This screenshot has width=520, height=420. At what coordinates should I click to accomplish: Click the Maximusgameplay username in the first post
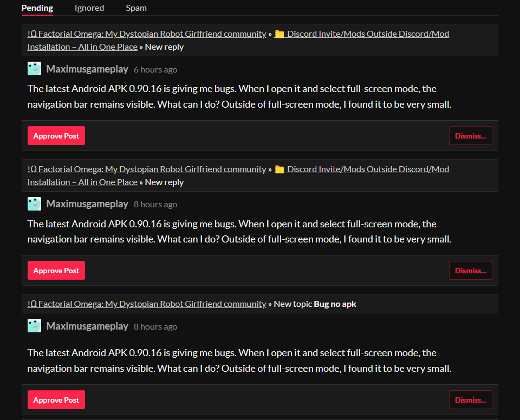[x=87, y=69]
